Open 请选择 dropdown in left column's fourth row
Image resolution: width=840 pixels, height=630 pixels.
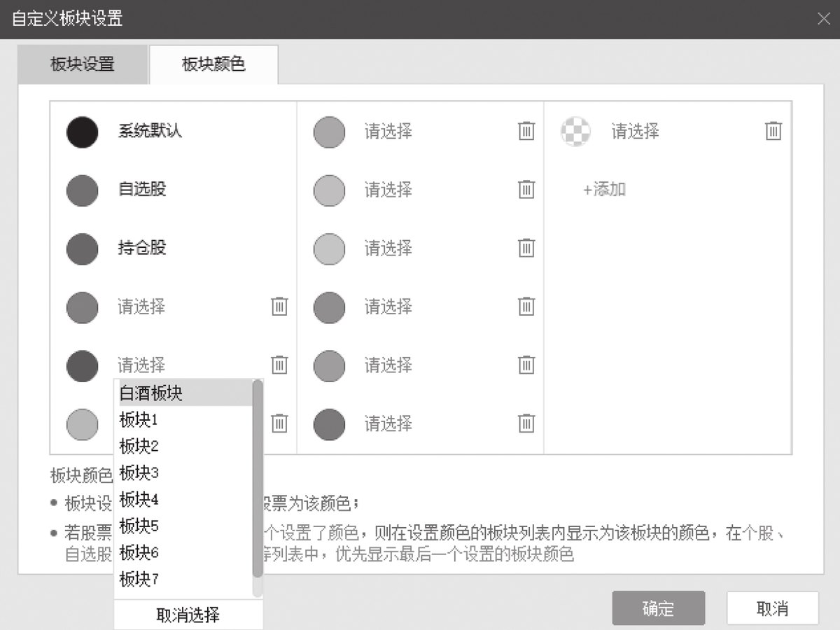pyautogui.click(x=141, y=307)
